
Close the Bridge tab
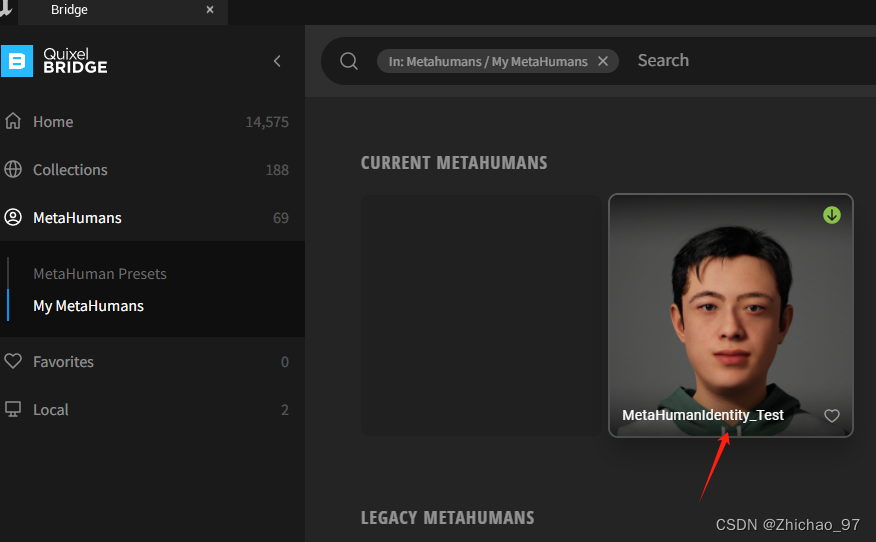[210, 9]
